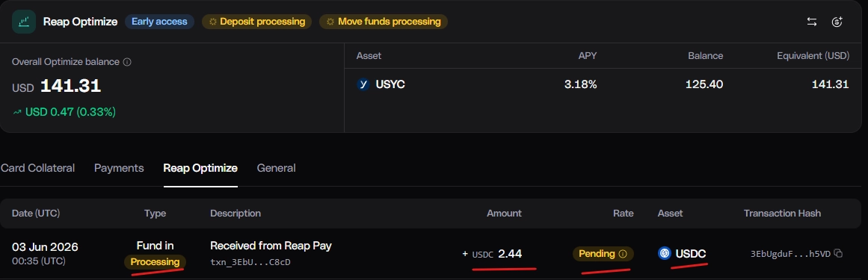Click the USD 0.47 (0.33%) gain text
Image resolution: width=868 pixels, height=280 pixels.
[70, 112]
